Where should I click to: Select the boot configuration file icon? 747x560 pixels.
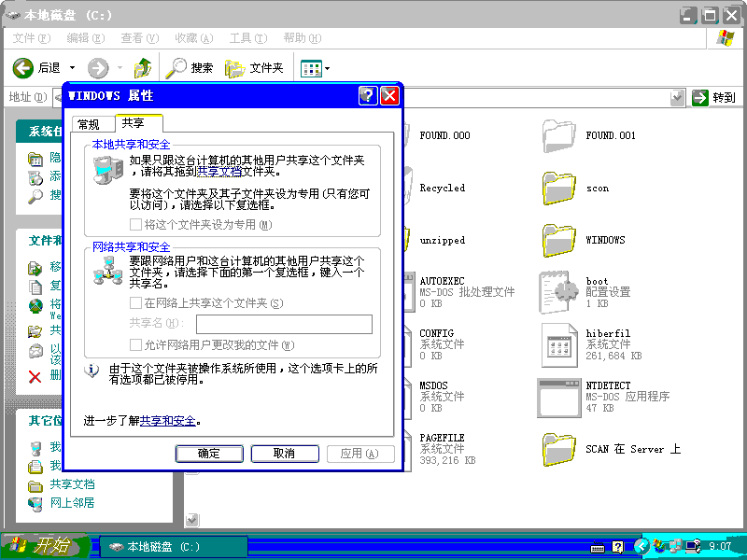tap(558, 292)
